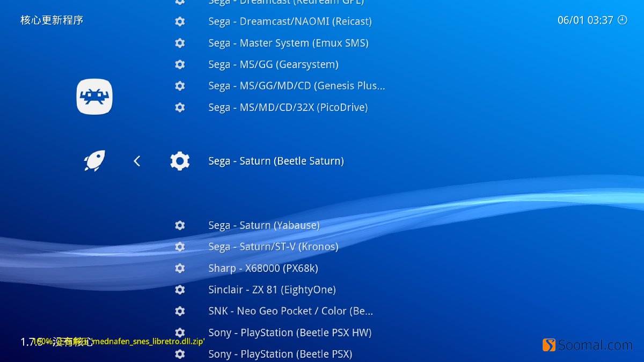Select Sinclair - ZX 81 (EightyOne)

tap(272, 290)
